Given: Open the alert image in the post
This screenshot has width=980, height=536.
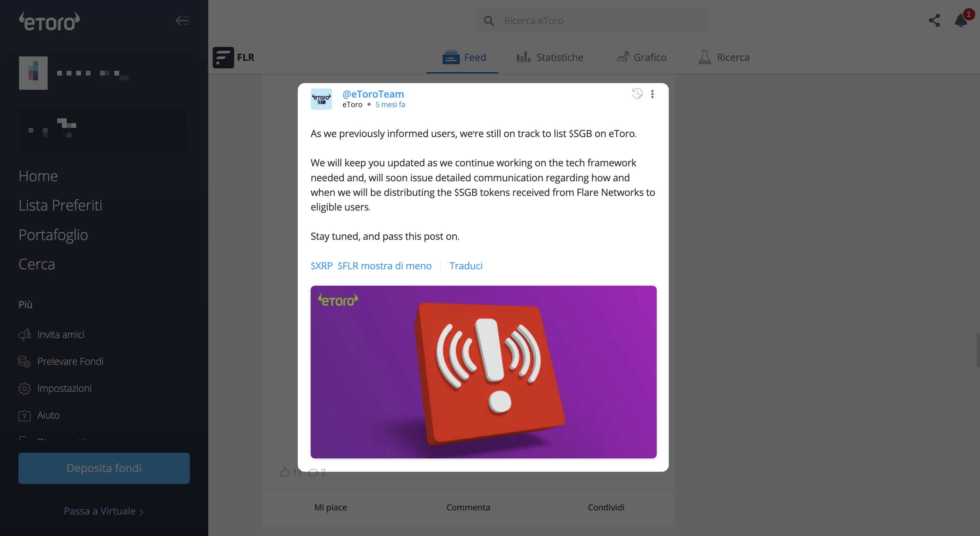Looking at the screenshot, I should 483,372.
